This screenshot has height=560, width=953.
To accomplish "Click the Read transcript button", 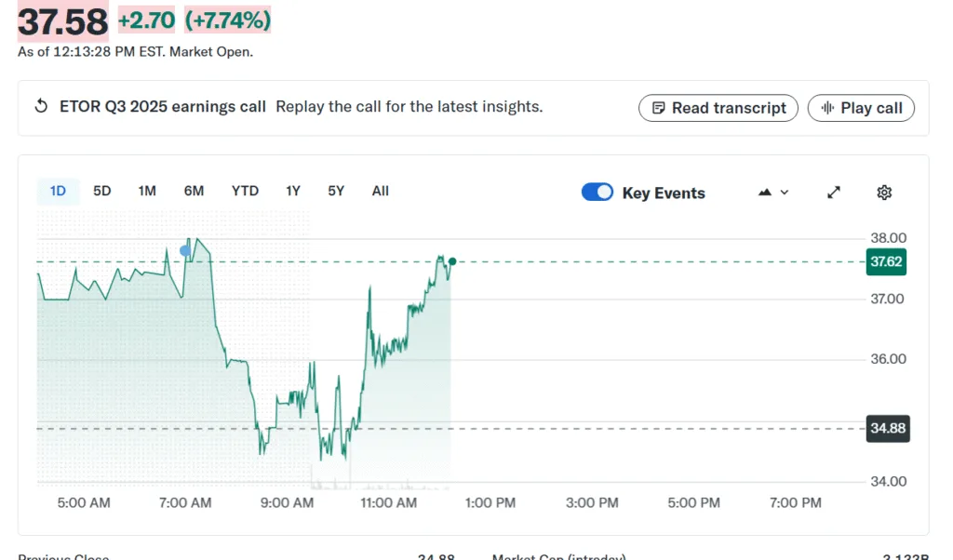I will click(718, 108).
